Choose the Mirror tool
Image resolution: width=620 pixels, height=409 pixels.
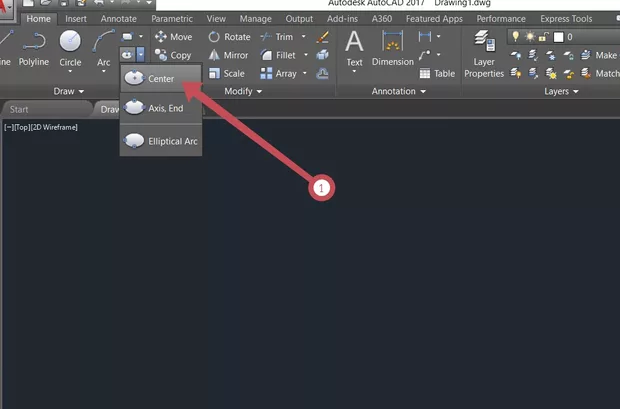pos(228,55)
